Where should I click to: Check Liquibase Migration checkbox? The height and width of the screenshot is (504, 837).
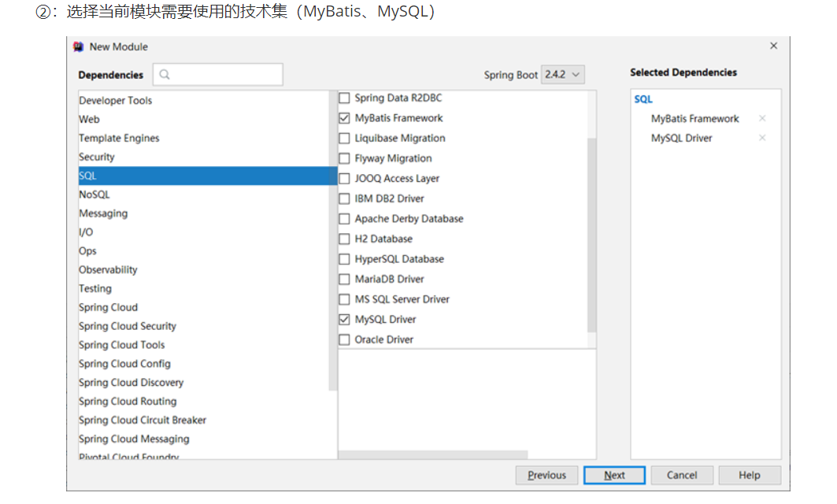coord(344,139)
